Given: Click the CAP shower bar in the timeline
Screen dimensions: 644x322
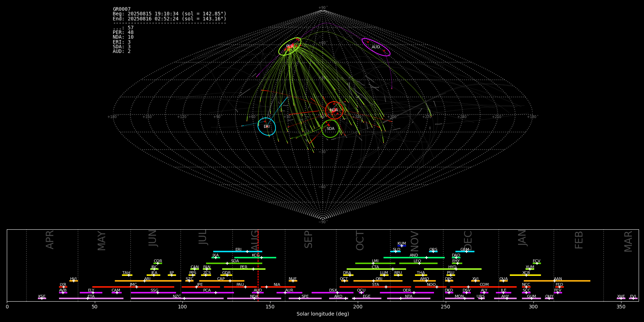Looking at the screenshot, I should (x=222, y=281).
